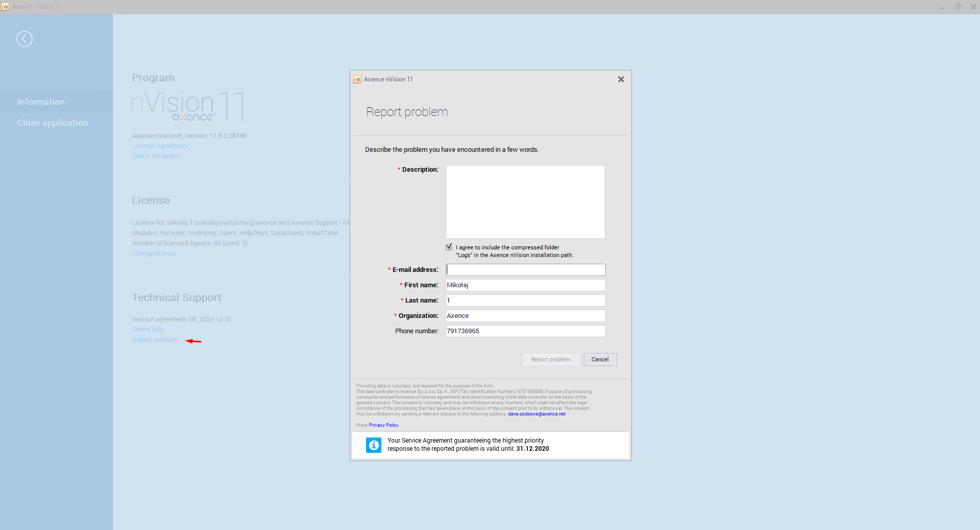Viewport: 980px width, 530px height.
Task: Click the Description text area
Action: point(525,201)
